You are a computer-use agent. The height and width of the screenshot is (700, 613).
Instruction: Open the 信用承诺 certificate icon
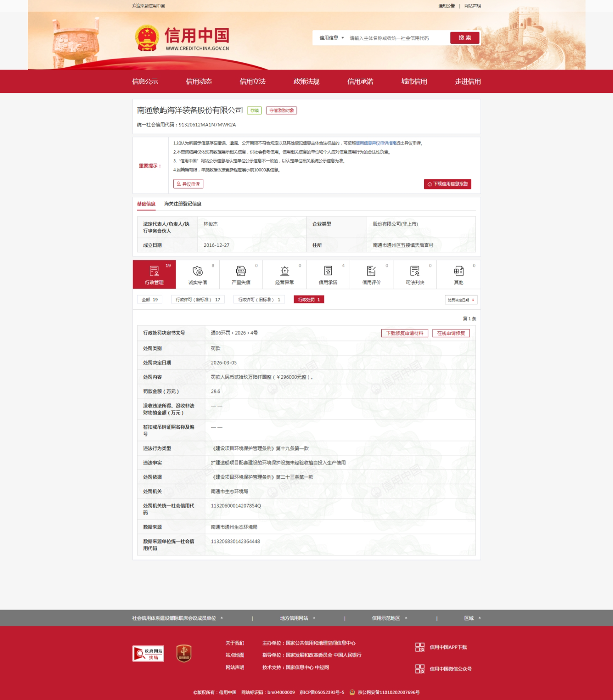328,271
